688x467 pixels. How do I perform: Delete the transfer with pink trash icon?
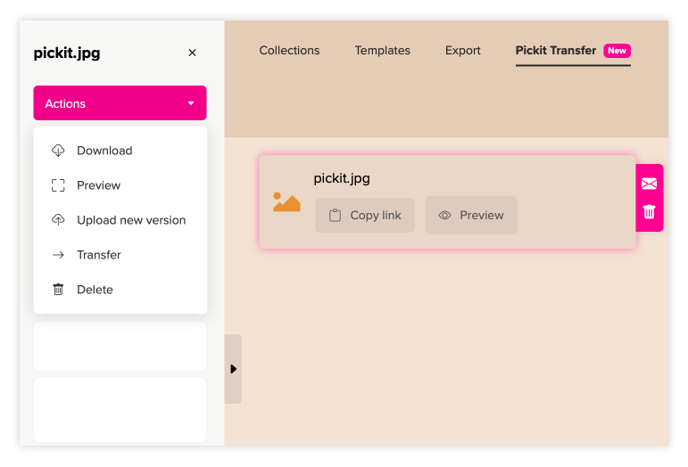tap(649, 212)
